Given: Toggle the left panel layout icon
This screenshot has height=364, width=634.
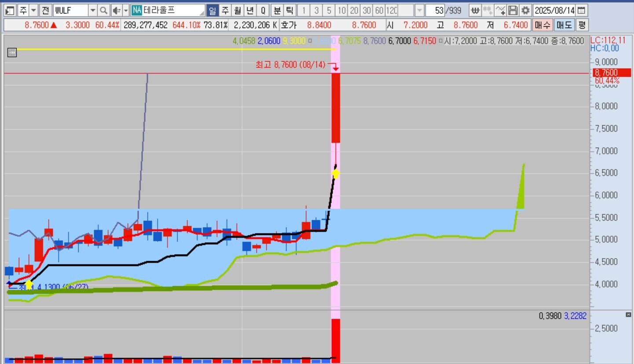Looking at the screenshot, I should point(10,10).
